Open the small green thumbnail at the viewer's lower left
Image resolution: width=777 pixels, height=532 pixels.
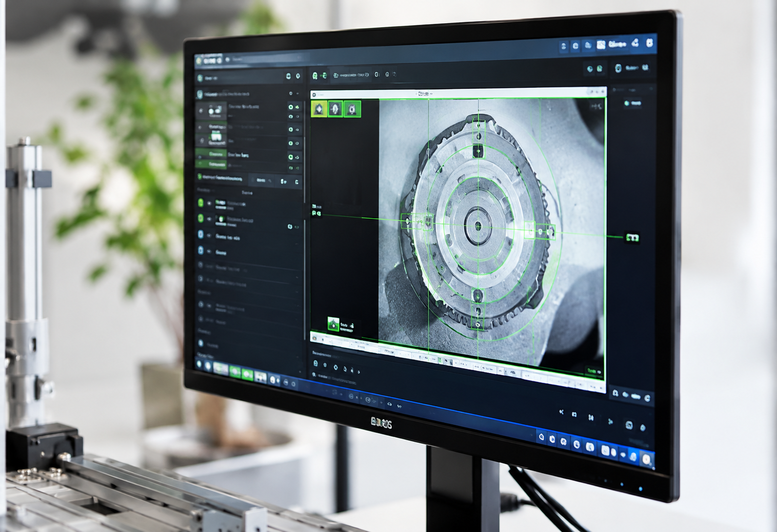click(333, 324)
